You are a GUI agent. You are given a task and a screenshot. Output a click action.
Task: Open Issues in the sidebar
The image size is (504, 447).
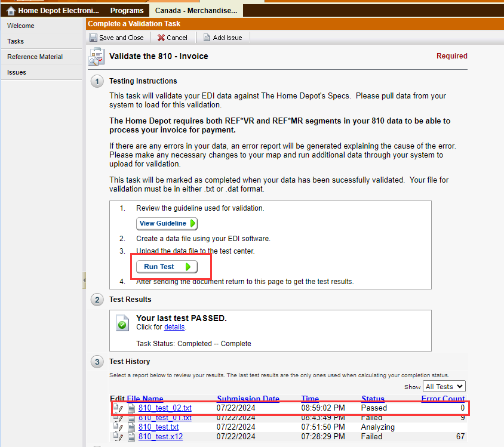point(41,72)
